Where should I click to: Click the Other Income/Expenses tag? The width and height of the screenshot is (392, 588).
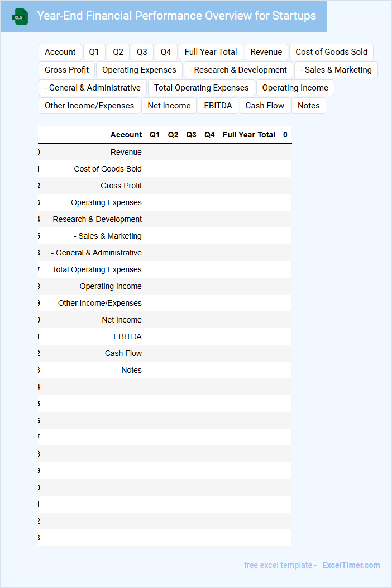(x=89, y=106)
